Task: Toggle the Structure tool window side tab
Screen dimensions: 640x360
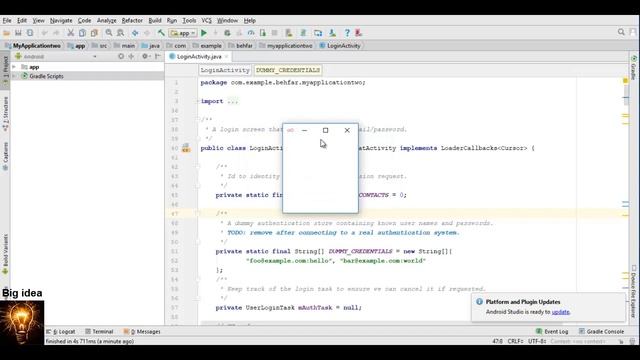Action: click(5, 114)
